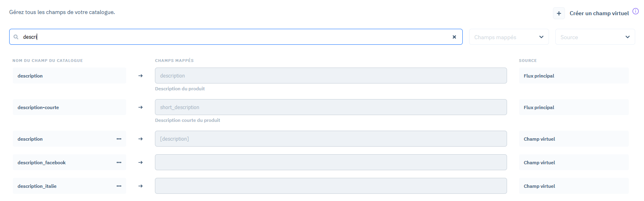The image size is (644, 201).
Task: Expand the Source filter dropdown
Action: (595, 37)
